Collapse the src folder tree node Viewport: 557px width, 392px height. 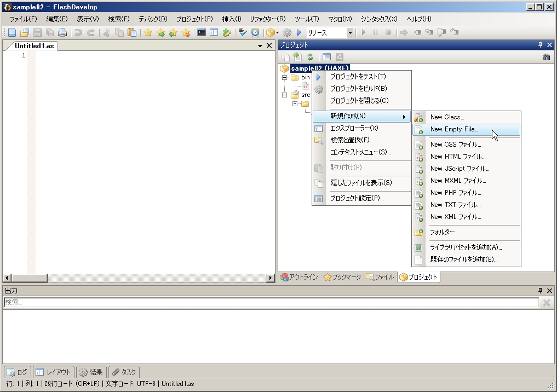(x=284, y=95)
